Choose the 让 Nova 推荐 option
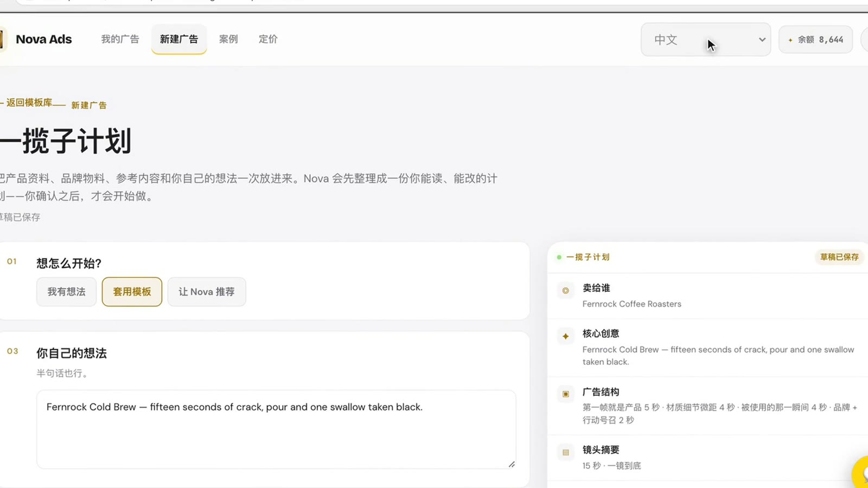868x488 pixels. coord(207,292)
